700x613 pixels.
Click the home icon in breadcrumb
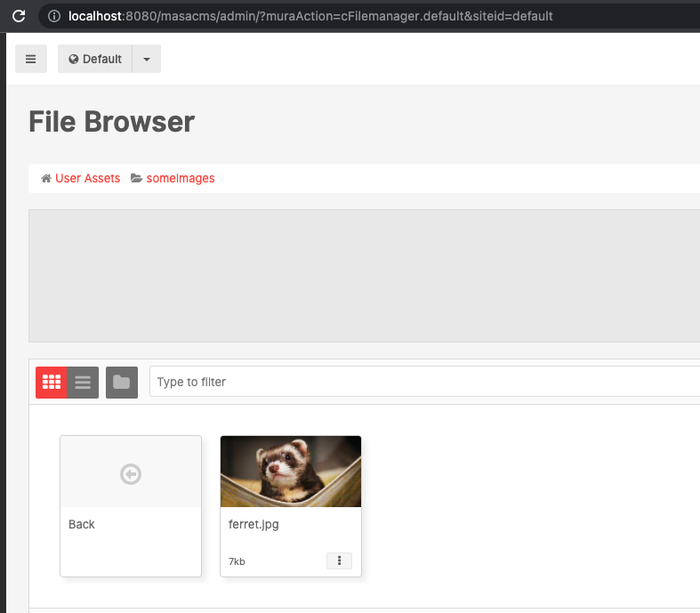(46, 178)
